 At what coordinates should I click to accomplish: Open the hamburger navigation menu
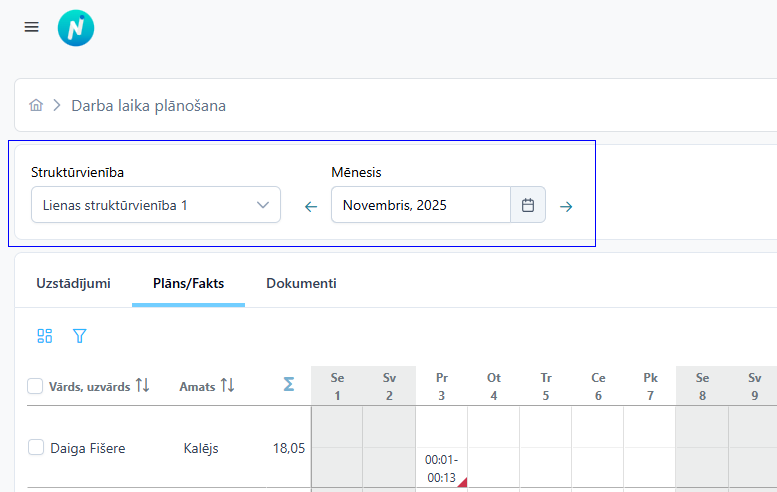tap(31, 27)
